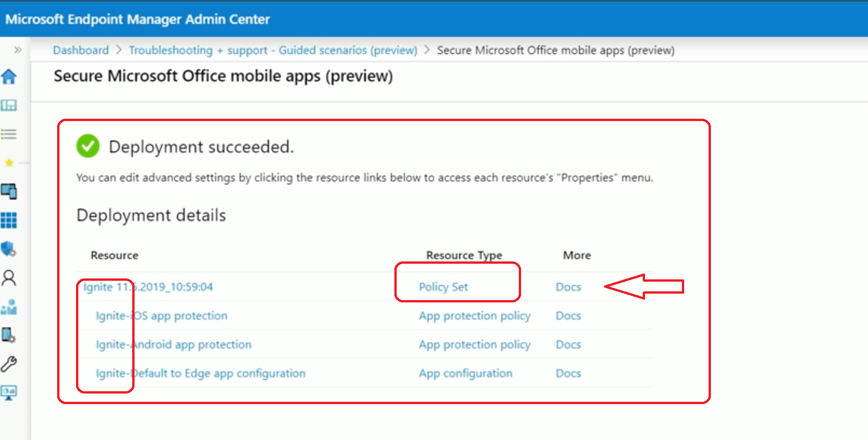Click Microsoft Endpoint Manager Admin Center title
Viewport: 868px width, 440px height.
tap(137, 19)
